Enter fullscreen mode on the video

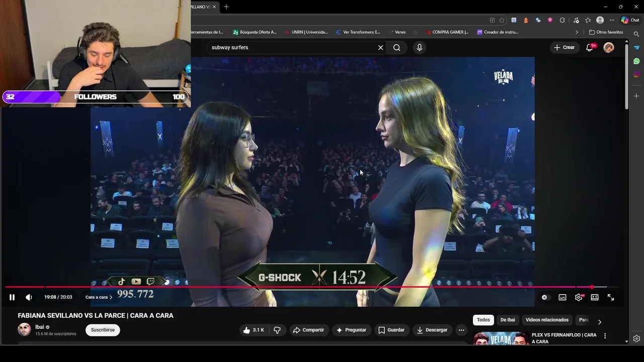click(x=611, y=297)
